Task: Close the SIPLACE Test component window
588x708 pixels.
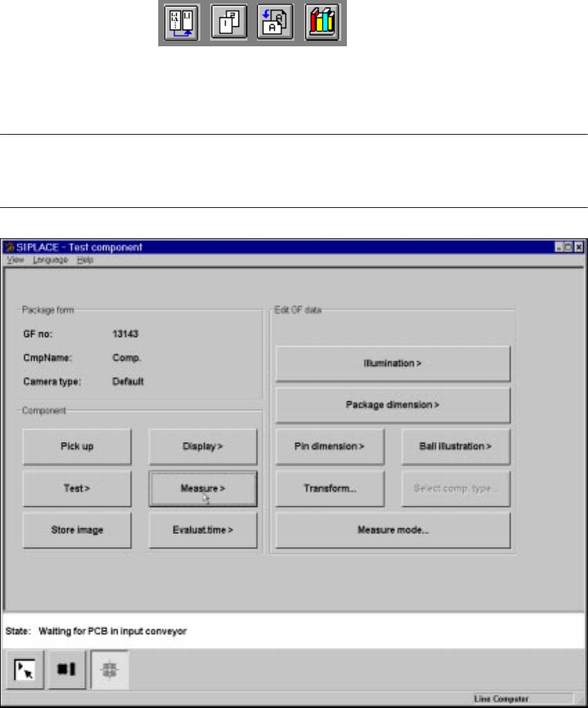Action: [x=579, y=247]
